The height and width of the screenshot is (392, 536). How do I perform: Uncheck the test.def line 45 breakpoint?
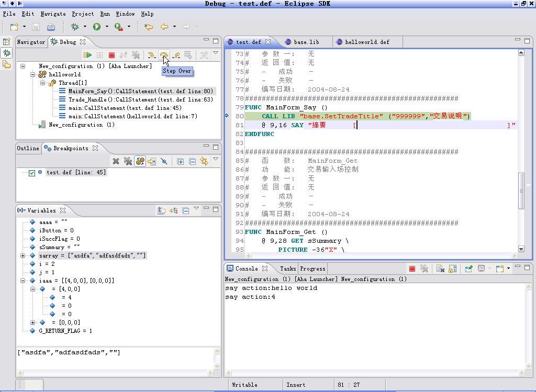(x=32, y=173)
